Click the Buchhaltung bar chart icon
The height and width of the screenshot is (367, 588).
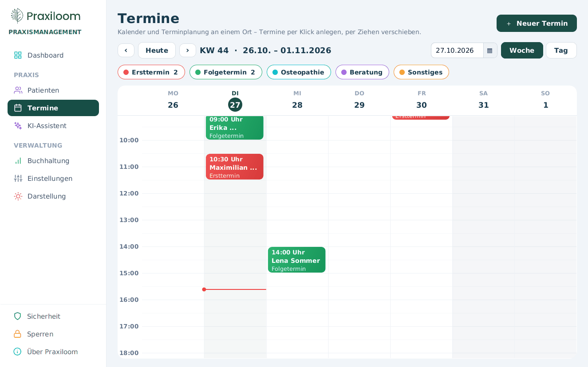coord(18,160)
